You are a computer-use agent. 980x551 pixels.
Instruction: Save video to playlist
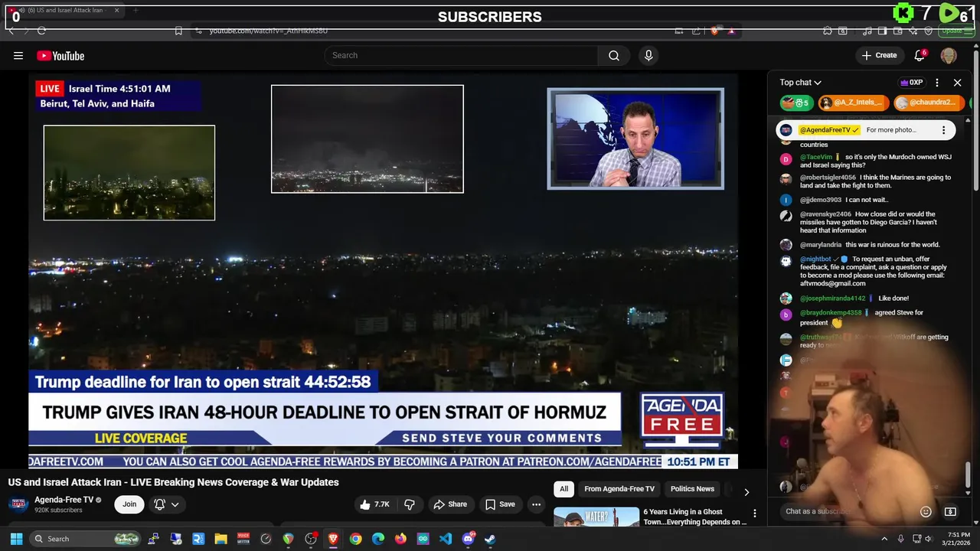coord(500,504)
